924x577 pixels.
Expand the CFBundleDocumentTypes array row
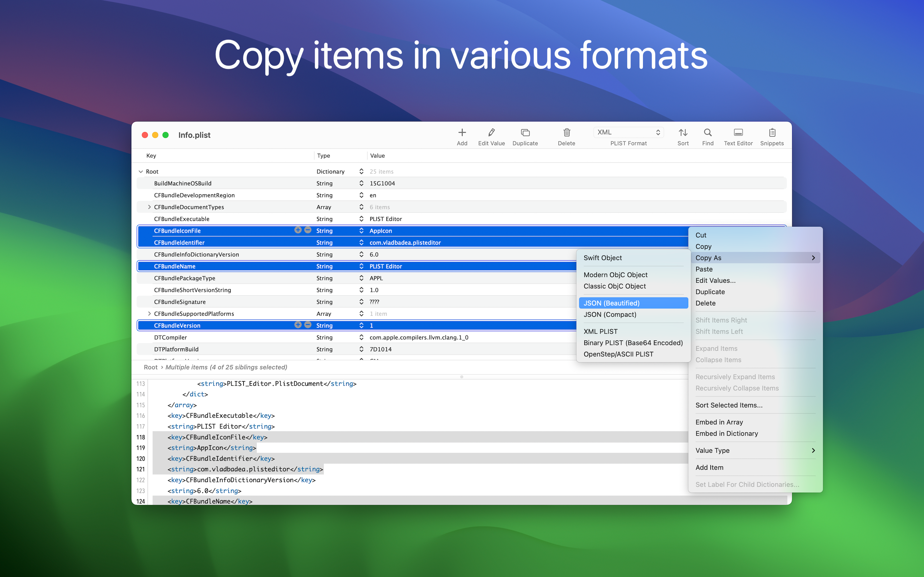(149, 207)
